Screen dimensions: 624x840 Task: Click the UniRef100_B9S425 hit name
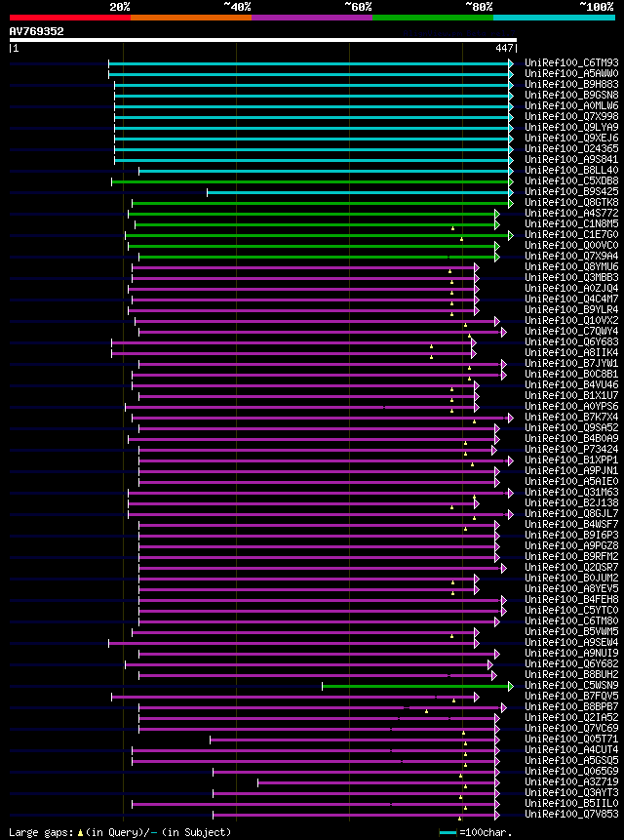pyautogui.click(x=571, y=192)
